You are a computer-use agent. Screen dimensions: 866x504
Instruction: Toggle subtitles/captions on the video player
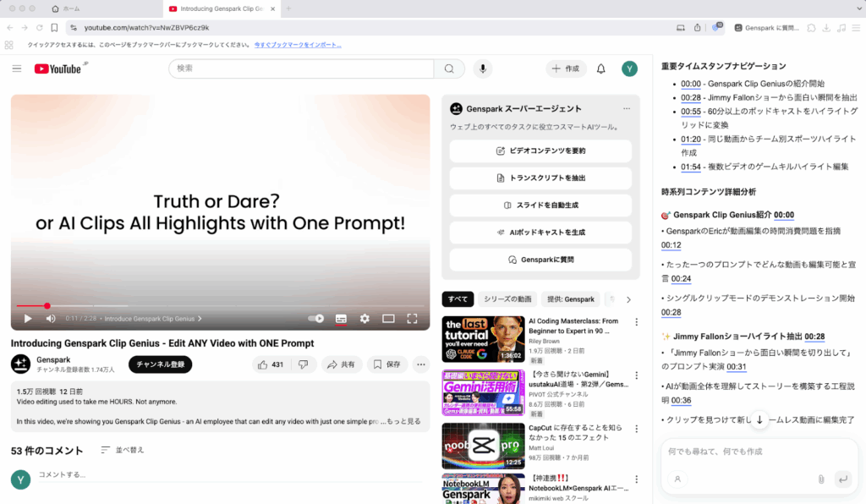(341, 319)
